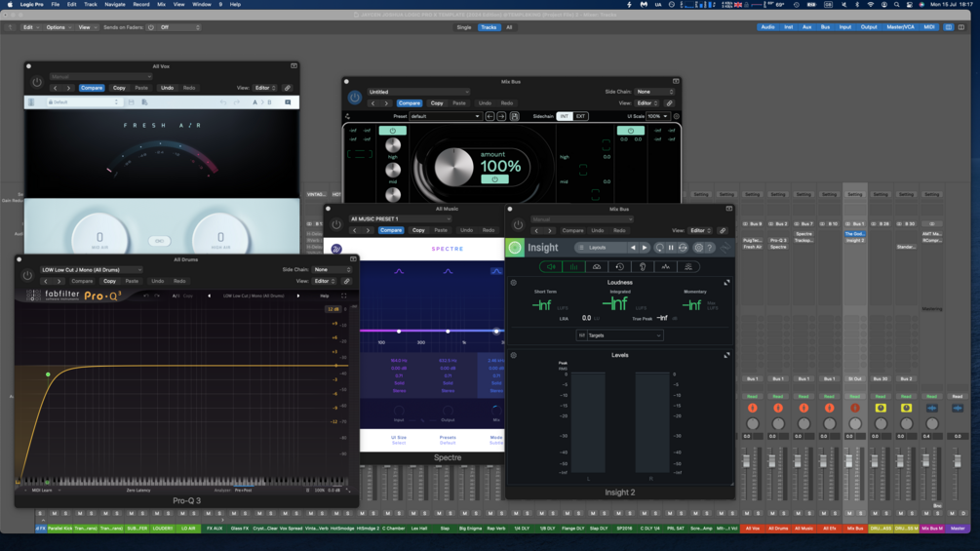Open Untitled preset menu in Mix Bus plugin
Image resolution: width=980 pixels, height=551 pixels.
[418, 92]
